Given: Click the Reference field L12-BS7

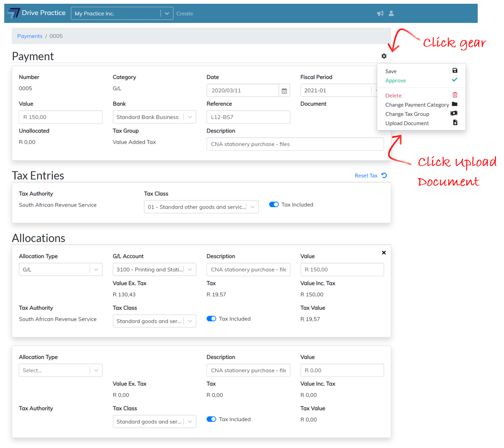Looking at the screenshot, I should point(248,117).
